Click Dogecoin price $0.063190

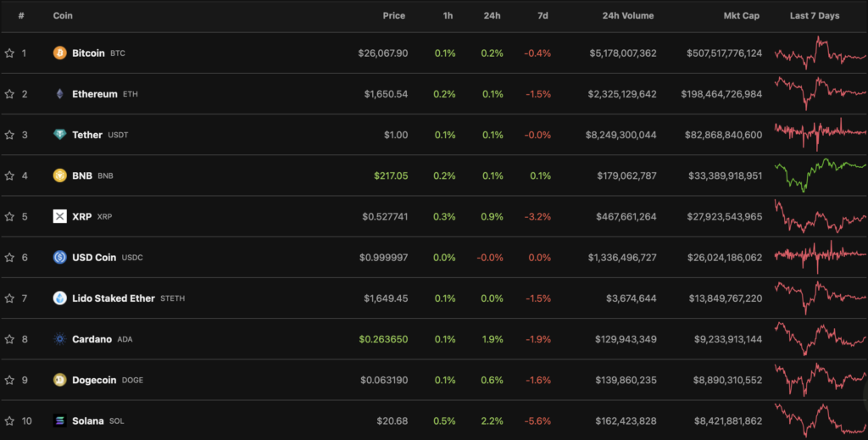coord(384,380)
